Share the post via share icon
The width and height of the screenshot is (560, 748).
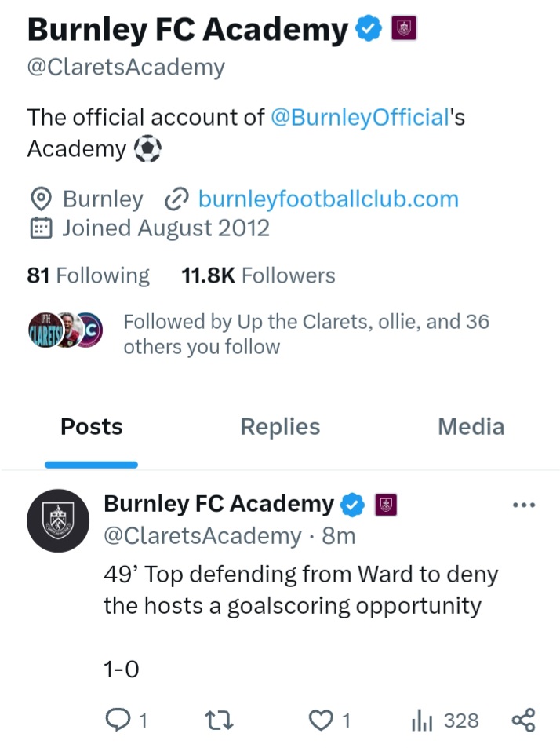pos(523,720)
